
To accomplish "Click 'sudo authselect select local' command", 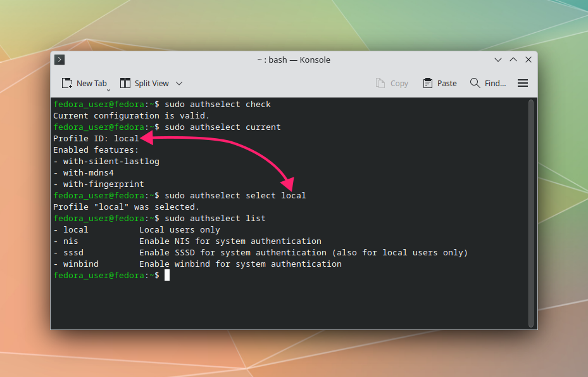I will pyautogui.click(x=235, y=196).
